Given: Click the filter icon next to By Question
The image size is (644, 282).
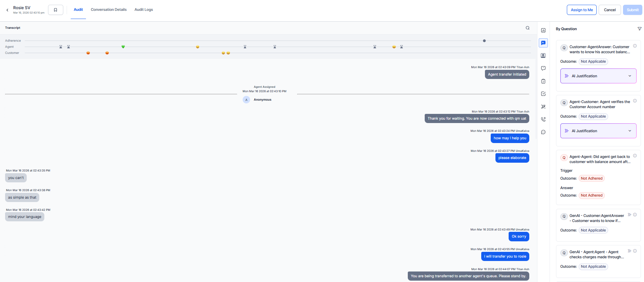Looking at the screenshot, I should [639, 29].
